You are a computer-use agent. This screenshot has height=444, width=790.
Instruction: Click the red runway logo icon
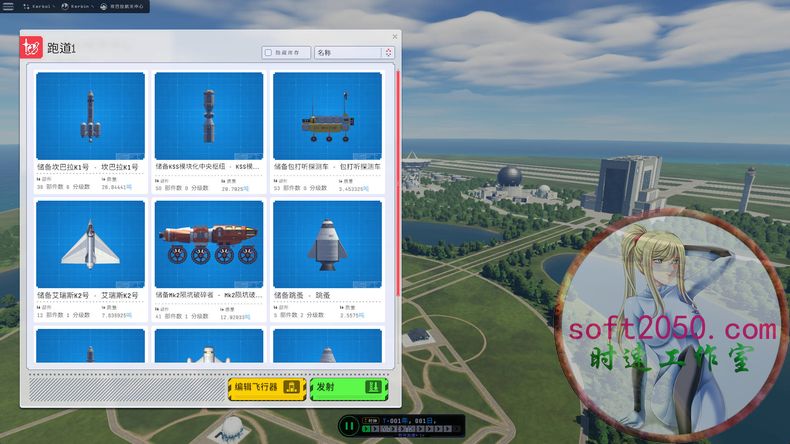pyautogui.click(x=32, y=47)
